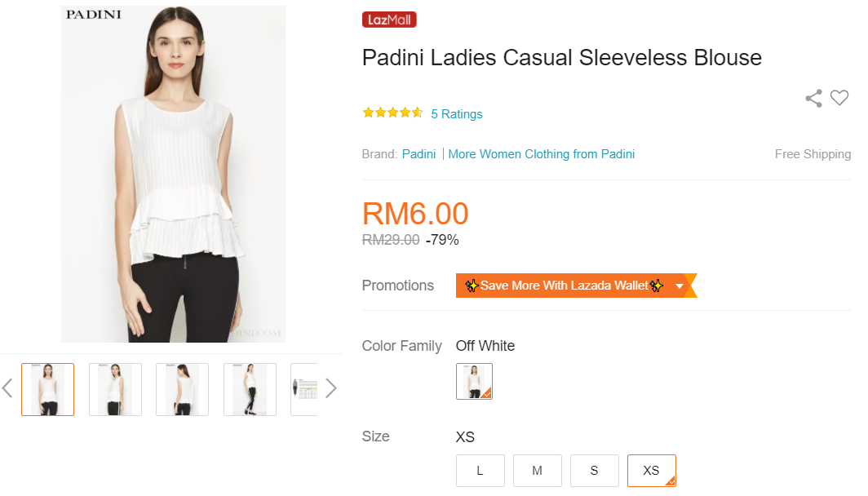The height and width of the screenshot is (496, 868).
Task: Open More Women Clothing from Padini
Action: [x=541, y=154]
